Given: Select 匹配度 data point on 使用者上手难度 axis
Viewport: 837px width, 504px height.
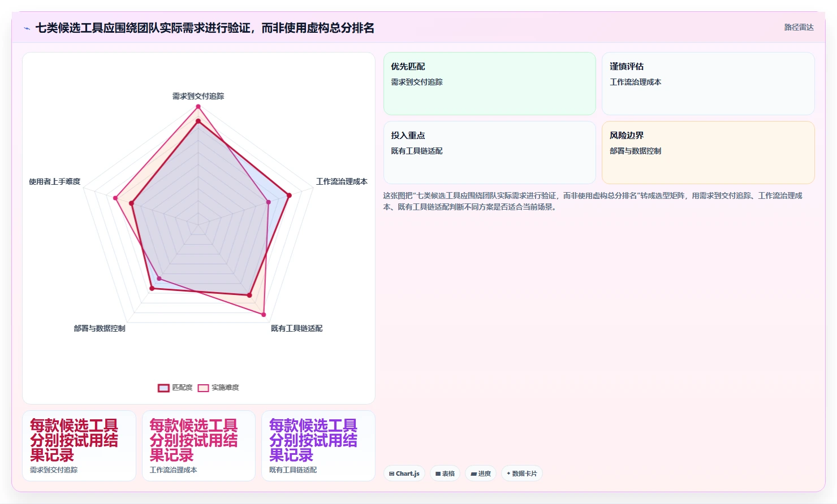Looking at the screenshot, I should click(x=131, y=203).
